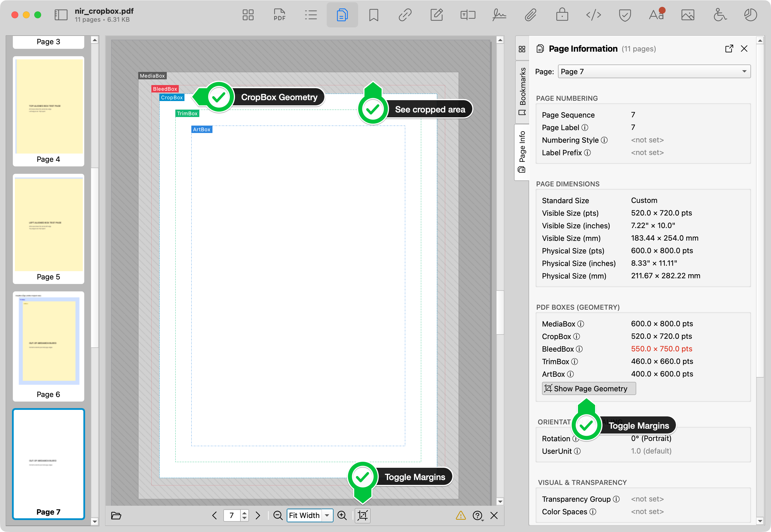Select the Page 6 thumbnail
This screenshot has height=532, width=771.
pos(48,346)
